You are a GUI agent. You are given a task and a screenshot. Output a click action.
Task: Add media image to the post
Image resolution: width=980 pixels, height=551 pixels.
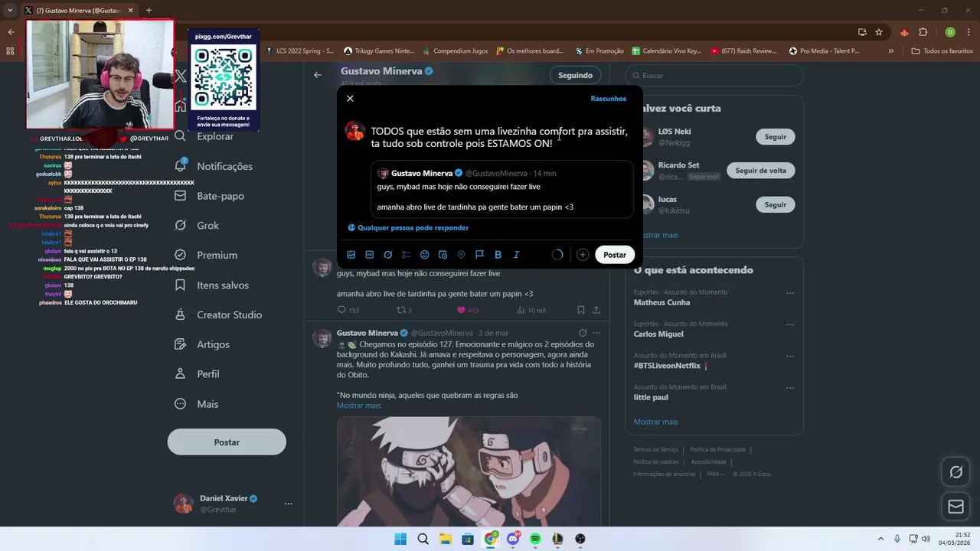pyautogui.click(x=351, y=255)
